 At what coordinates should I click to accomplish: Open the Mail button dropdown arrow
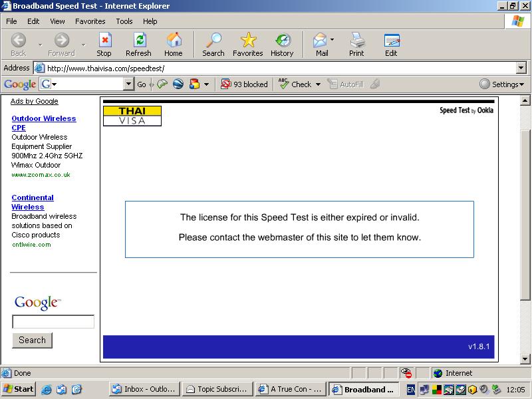[x=332, y=39]
